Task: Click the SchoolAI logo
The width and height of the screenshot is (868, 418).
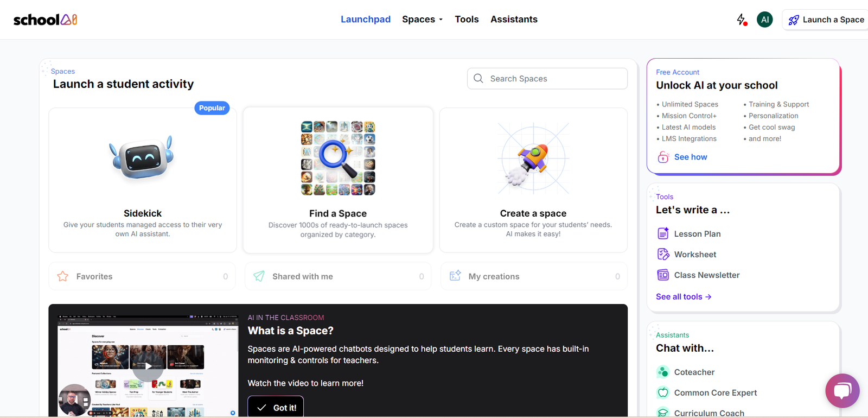Action: tap(45, 20)
